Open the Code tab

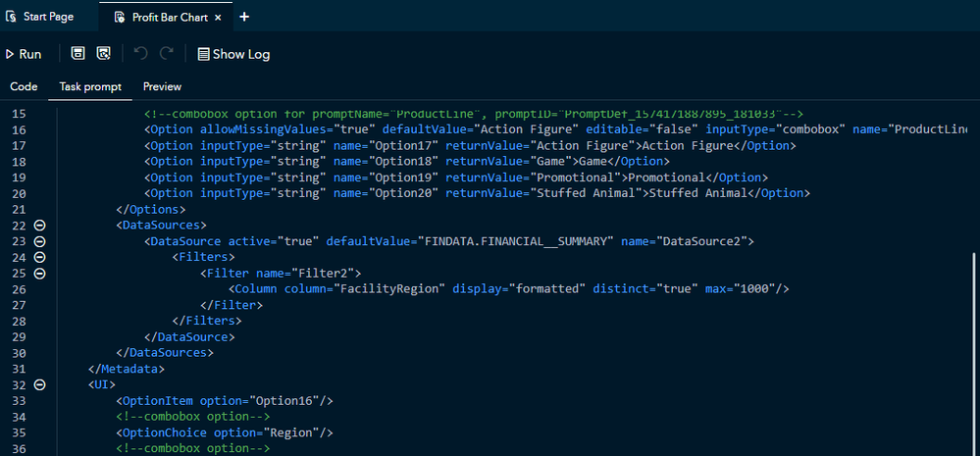coord(24,86)
